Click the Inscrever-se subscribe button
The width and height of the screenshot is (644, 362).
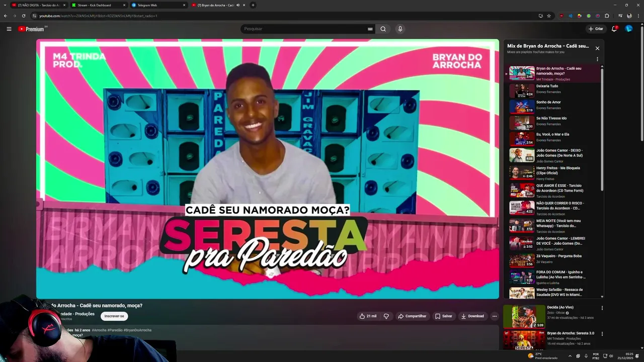114,316
